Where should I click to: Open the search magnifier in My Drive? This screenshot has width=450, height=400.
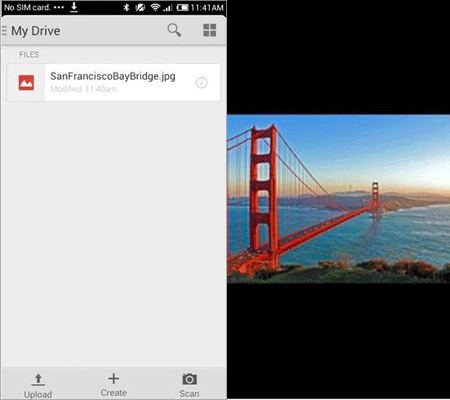coord(174,30)
